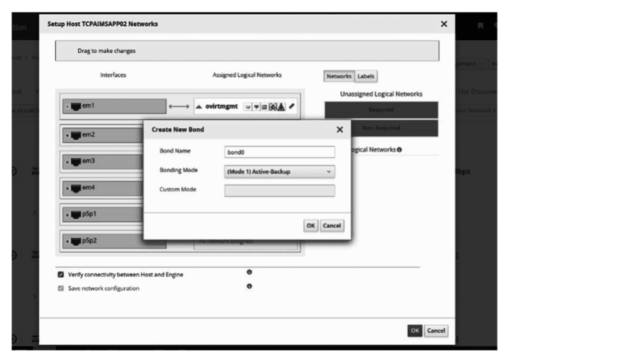
Task: Close the Create New Bond dialog
Action: coord(339,129)
